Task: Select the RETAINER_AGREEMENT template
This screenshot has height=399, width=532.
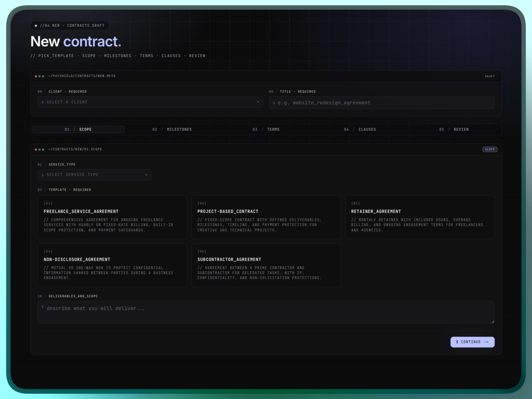Action: (420, 217)
